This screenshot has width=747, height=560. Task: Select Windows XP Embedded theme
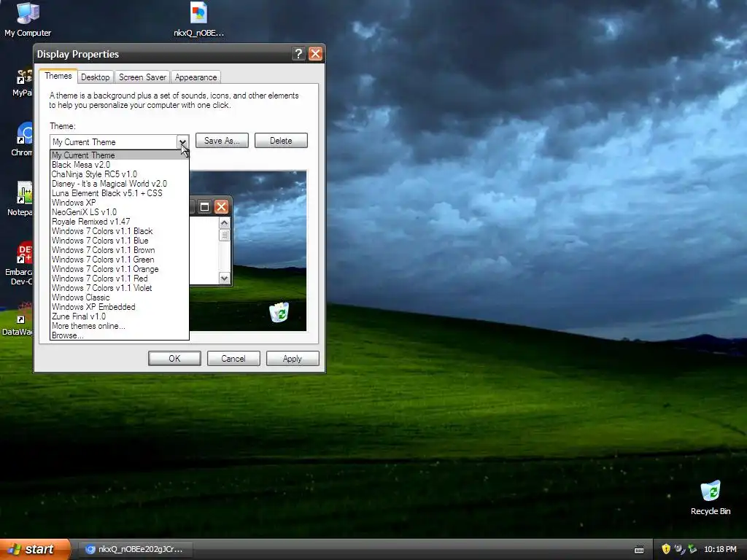point(120,307)
